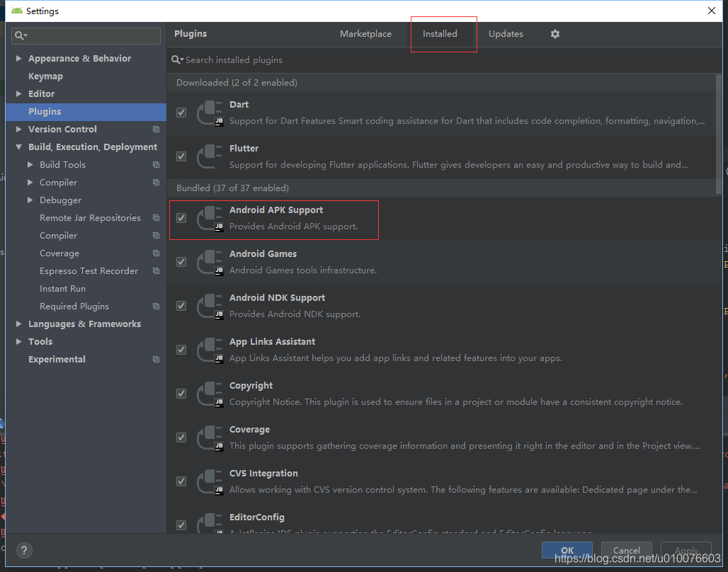Image resolution: width=728 pixels, height=572 pixels.
Task: Open Required Plugins settings
Action: click(x=74, y=307)
